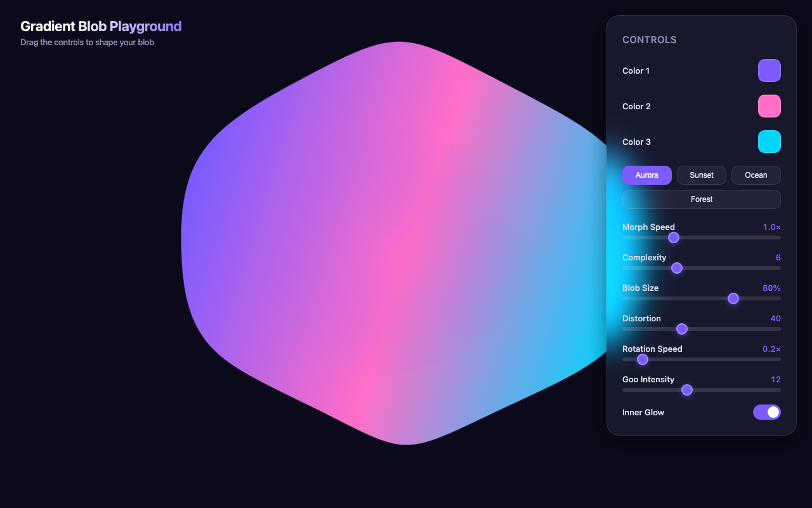Click the CONTROLS panel heading
812x508 pixels.
point(650,40)
